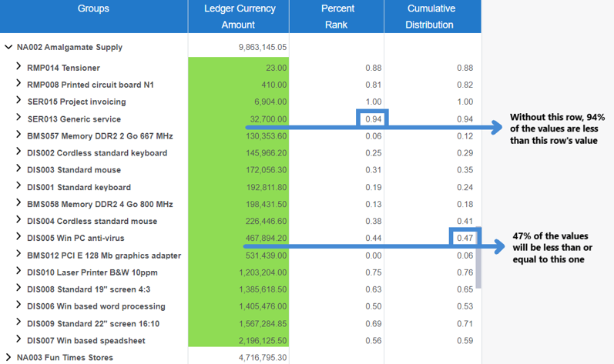Image resolution: width=614 pixels, height=364 pixels.
Task: Collapse the NA002 Amalgamate Supply group
Action: pos(8,47)
